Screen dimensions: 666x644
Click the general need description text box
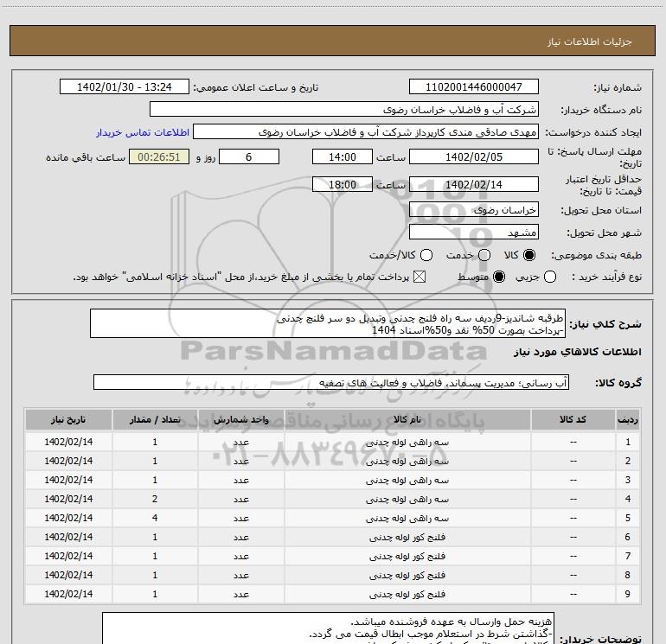coord(328,323)
